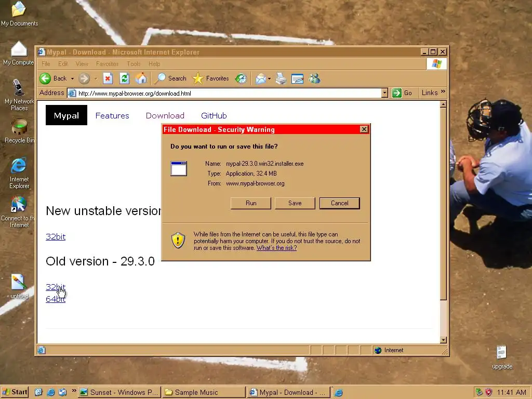Screen dimensions: 532x399
Task: Click the red security shield tray icon
Action: coord(488,392)
